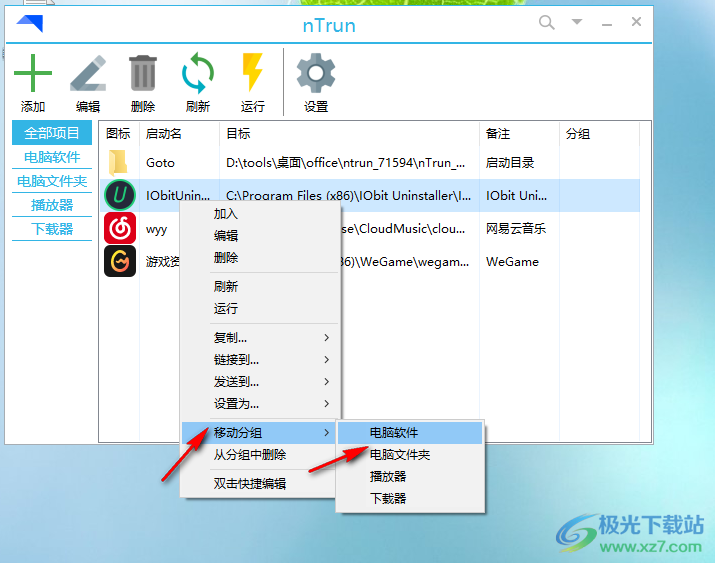
Task: Open the title bar dropdown arrow
Action: 577,21
